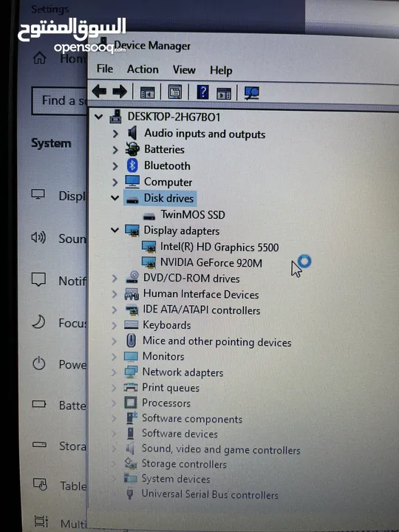Expand the Processors chevron
Viewport: 399px width, 532px height.
pyautogui.click(x=114, y=403)
